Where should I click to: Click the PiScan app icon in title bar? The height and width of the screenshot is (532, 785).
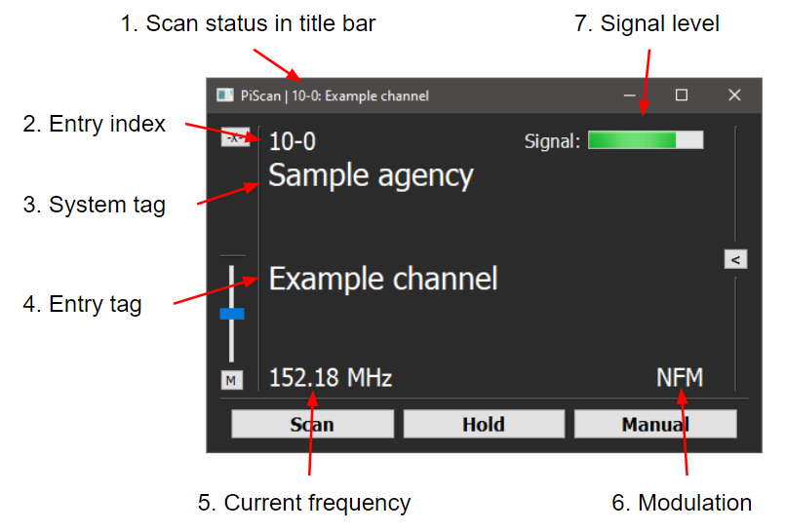[x=224, y=95]
